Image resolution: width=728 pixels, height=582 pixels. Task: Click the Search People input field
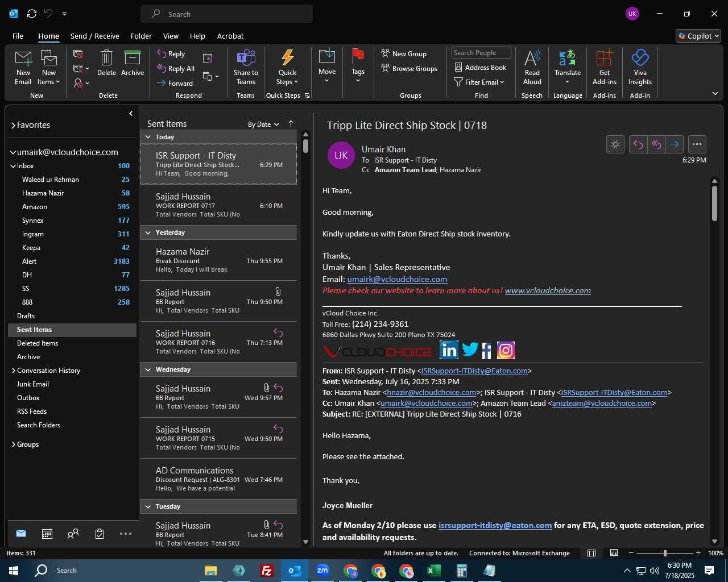481,53
